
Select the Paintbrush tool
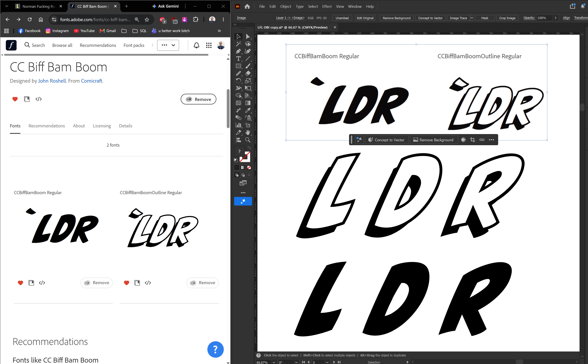tap(248, 66)
